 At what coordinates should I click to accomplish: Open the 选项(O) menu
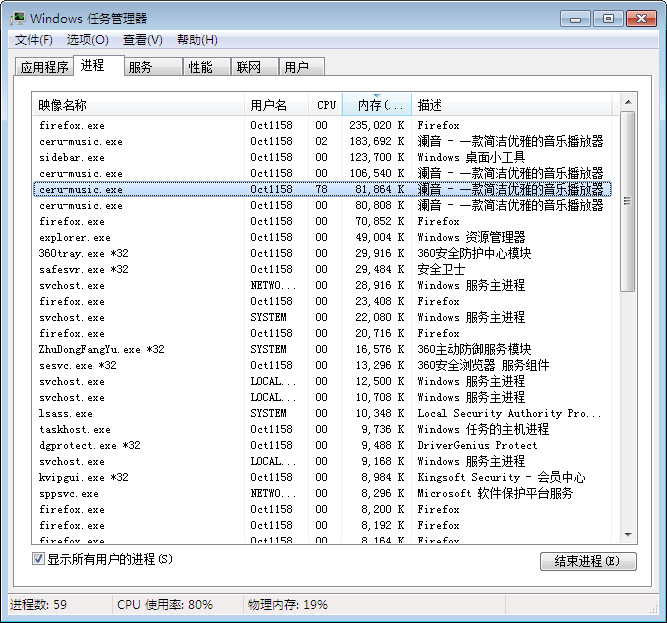coord(87,40)
